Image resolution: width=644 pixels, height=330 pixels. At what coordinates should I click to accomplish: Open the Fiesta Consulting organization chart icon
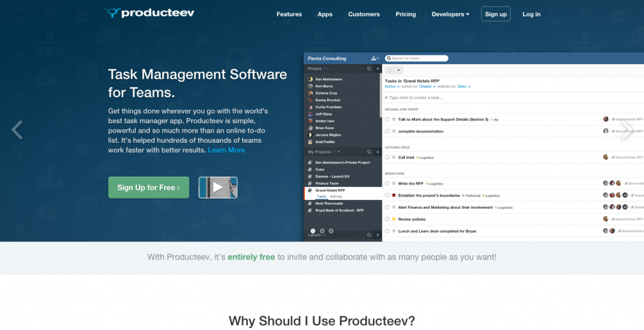pyautogui.click(x=375, y=58)
